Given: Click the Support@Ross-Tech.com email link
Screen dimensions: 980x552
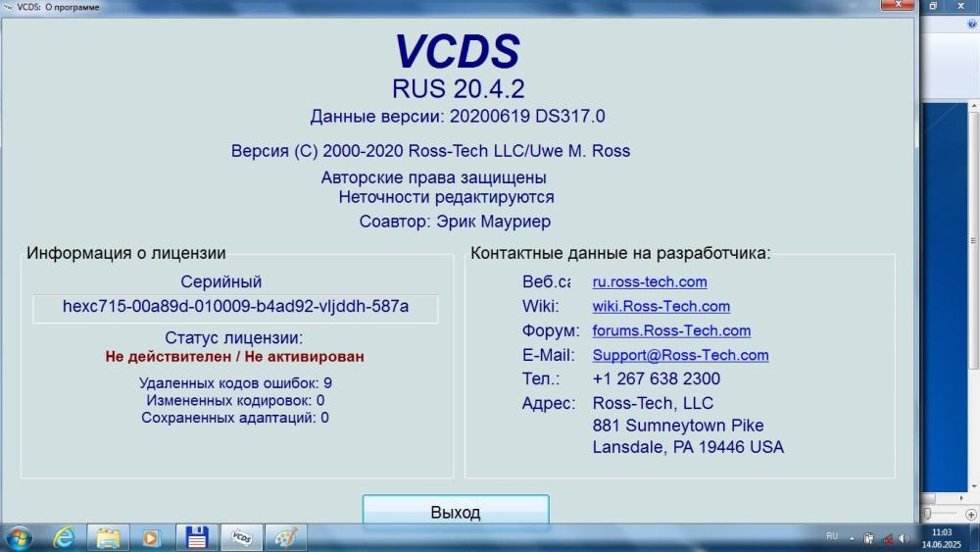Looking at the screenshot, I should pos(680,355).
